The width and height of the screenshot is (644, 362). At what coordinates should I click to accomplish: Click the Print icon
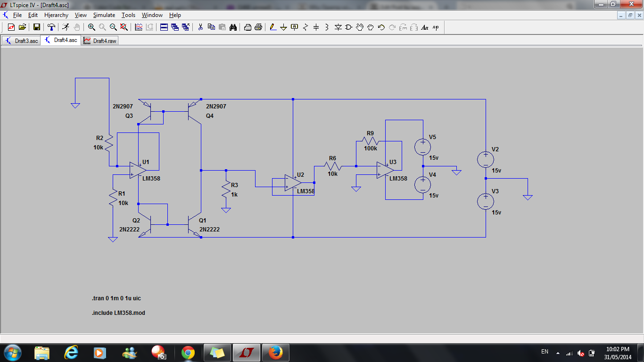(x=258, y=27)
